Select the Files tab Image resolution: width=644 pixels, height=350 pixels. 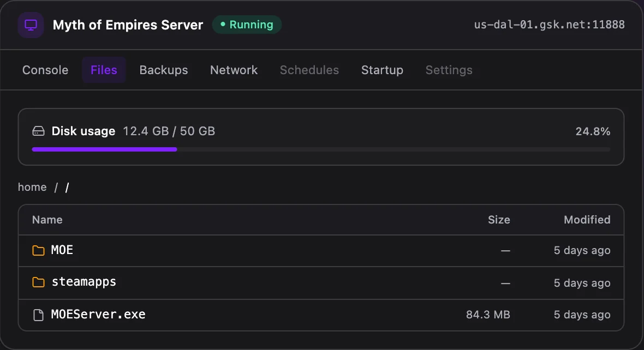point(104,70)
